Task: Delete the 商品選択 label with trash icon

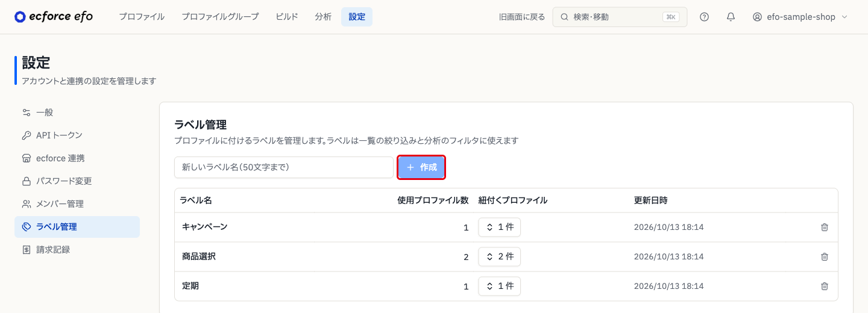Action: point(825,257)
